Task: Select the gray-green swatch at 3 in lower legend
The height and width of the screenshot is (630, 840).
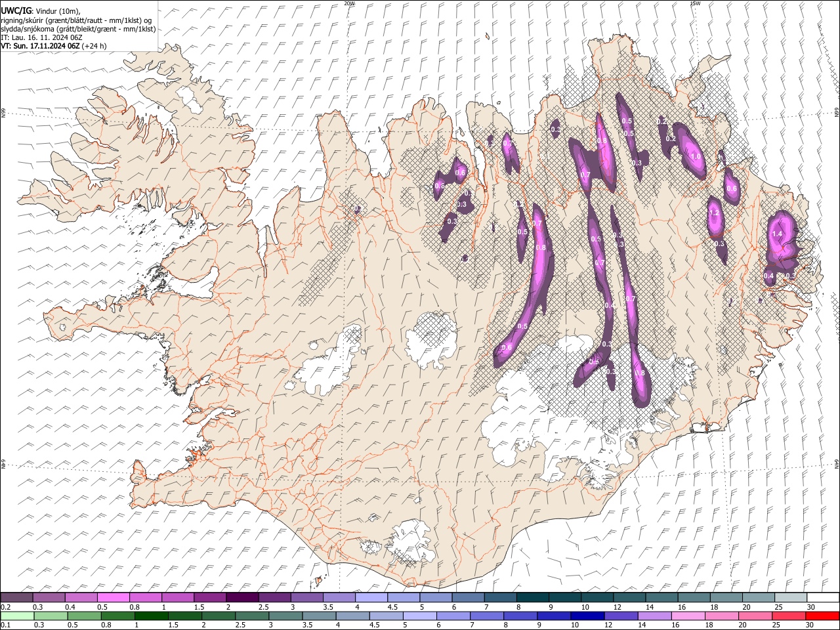Action: pyautogui.click(x=285, y=616)
